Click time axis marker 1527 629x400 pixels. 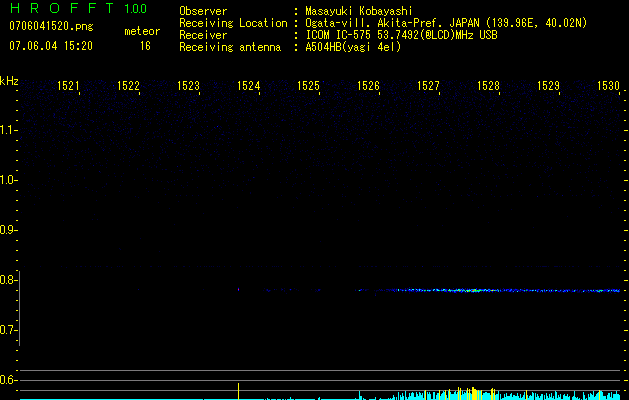[428, 86]
